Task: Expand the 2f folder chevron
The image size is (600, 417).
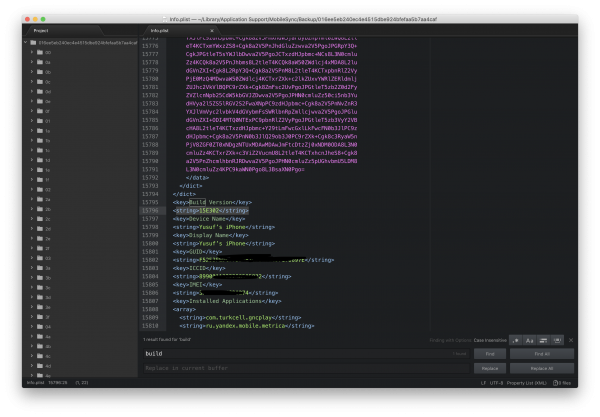Action: (32, 248)
